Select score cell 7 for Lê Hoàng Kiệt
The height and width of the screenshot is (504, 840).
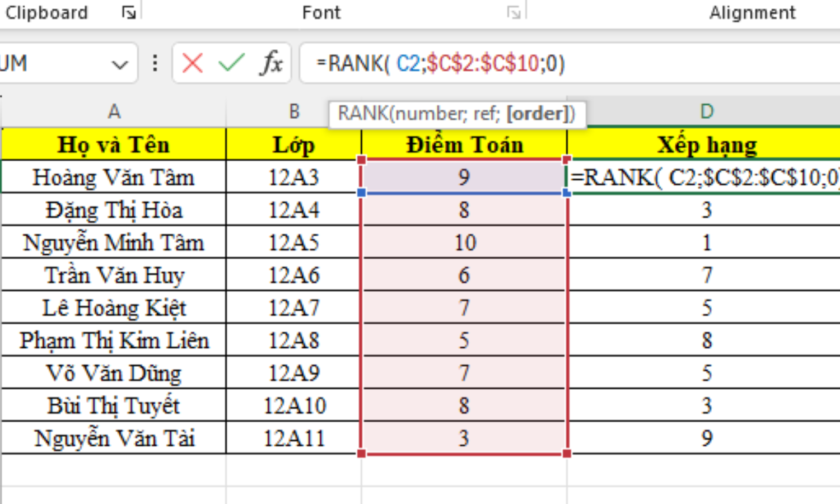(464, 307)
